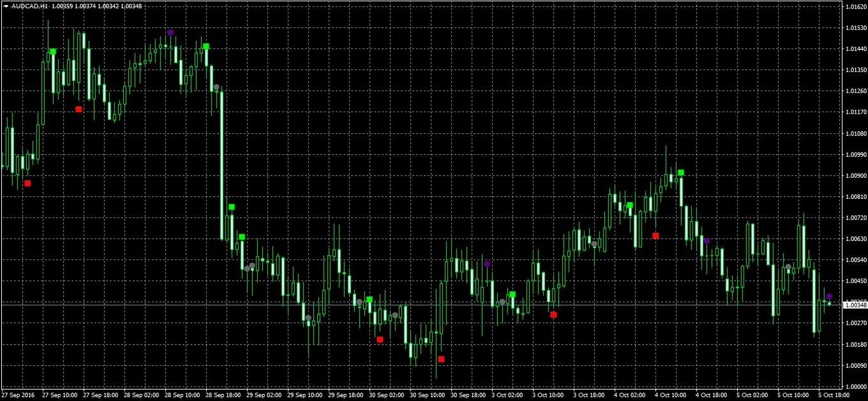This screenshot has height=401, width=868.
Task: Select the green square at 28 Sep 18:00 top
Action: coord(206,46)
